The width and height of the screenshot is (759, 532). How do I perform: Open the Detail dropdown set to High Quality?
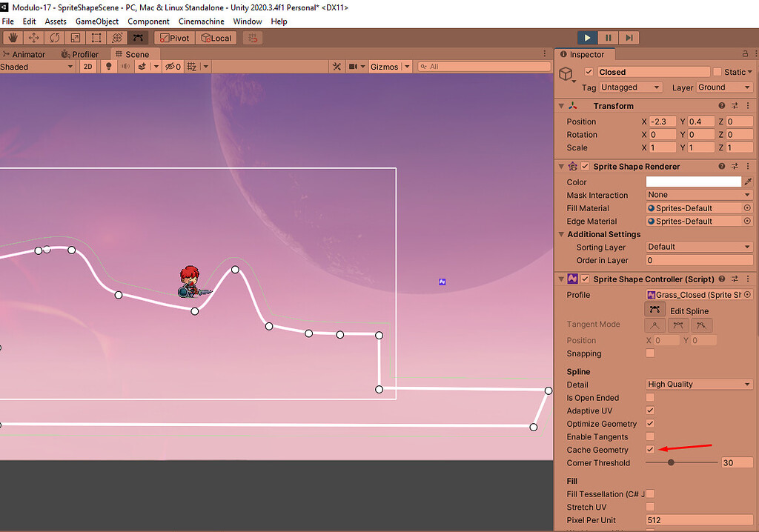tap(697, 384)
